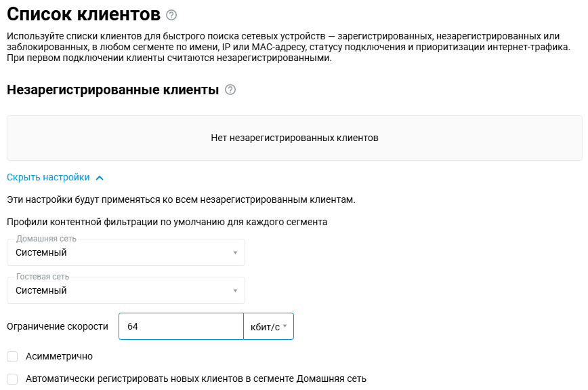This screenshot has width=588, height=390.
Task: Click help icon beside Список клиентов heading
Action: tap(171, 15)
